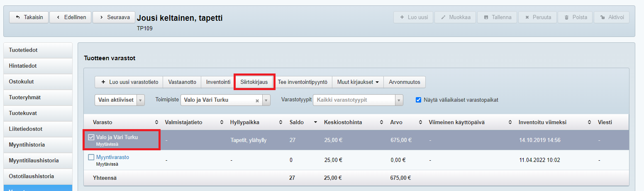Expand the Muut kirjaukset dropdown
Viewport: 644px width, 191px height.
click(x=358, y=82)
